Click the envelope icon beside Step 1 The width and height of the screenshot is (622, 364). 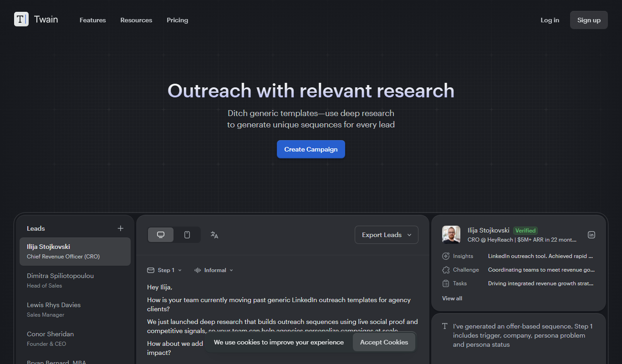151,270
